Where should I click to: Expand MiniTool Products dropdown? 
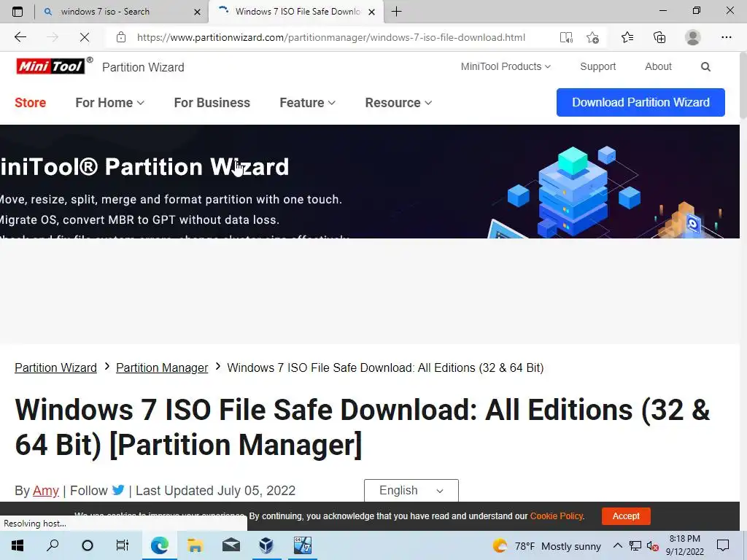click(x=506, y=66)
